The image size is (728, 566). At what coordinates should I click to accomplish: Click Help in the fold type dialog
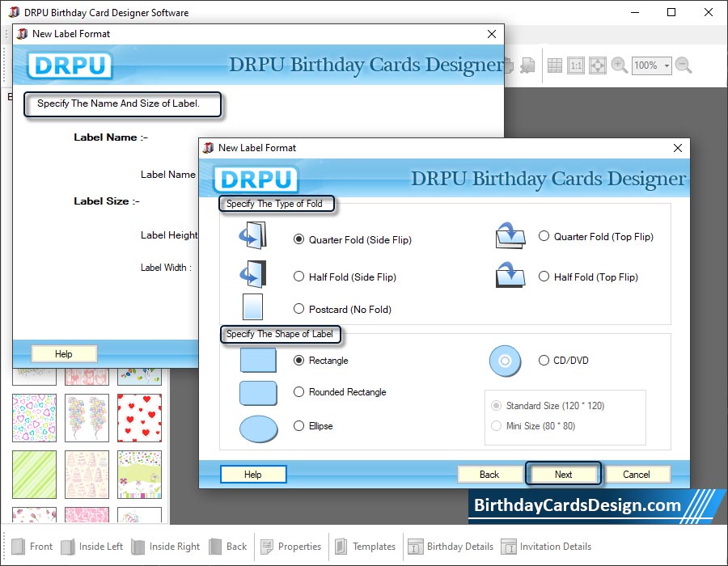coord(253,474)
